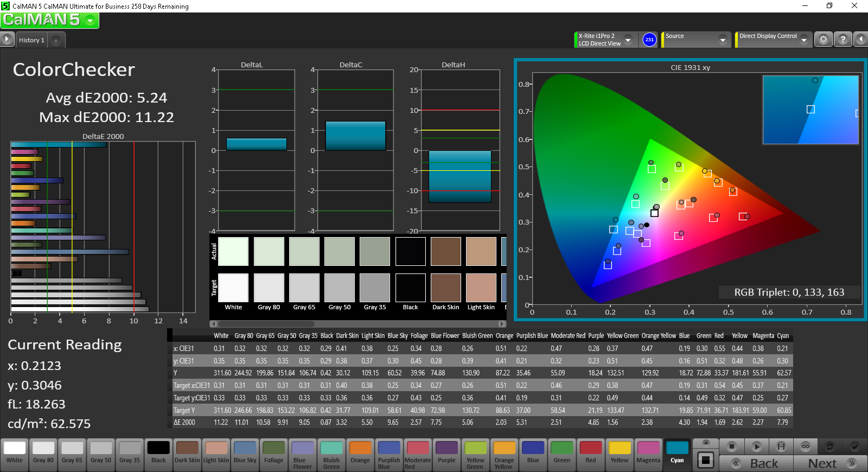Open the help question mark button

coord(843,40)
